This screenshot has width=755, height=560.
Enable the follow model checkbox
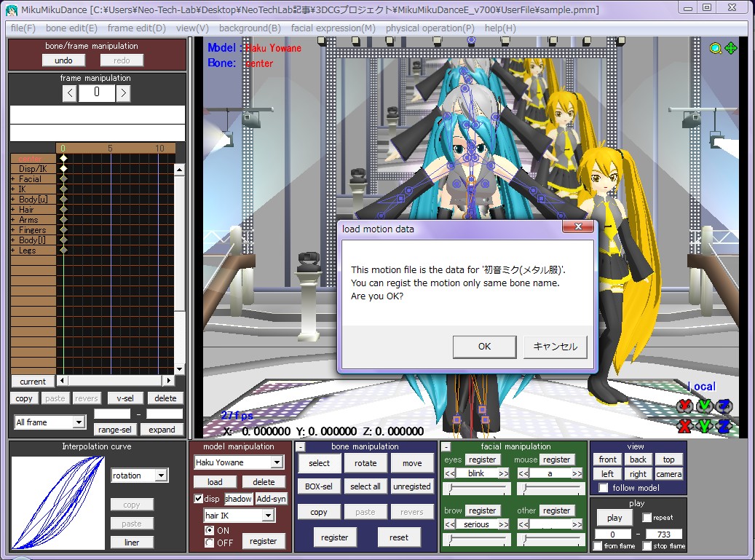pos(603,488)
